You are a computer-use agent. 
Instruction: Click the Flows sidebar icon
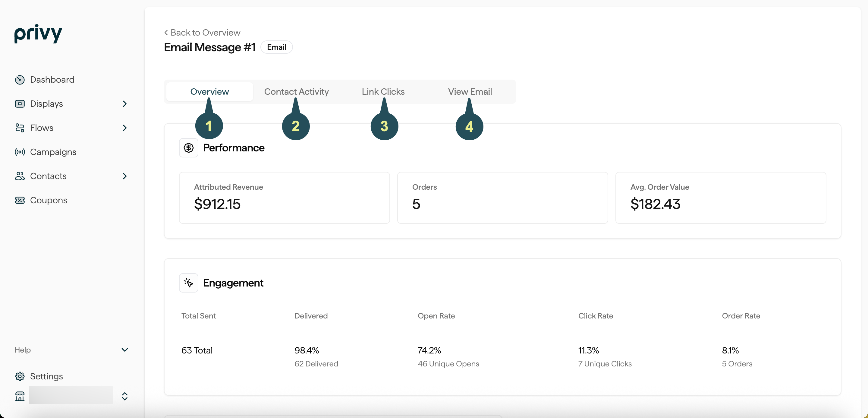[20, 128]
